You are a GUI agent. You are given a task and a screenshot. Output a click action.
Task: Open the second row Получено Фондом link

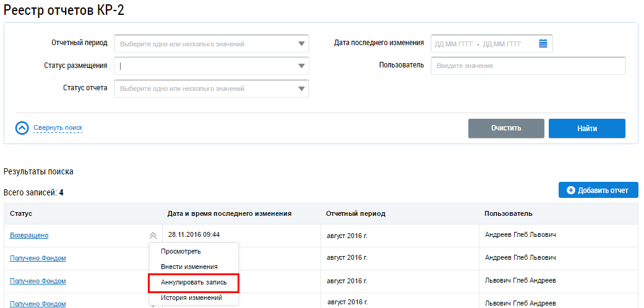point(38,281)
